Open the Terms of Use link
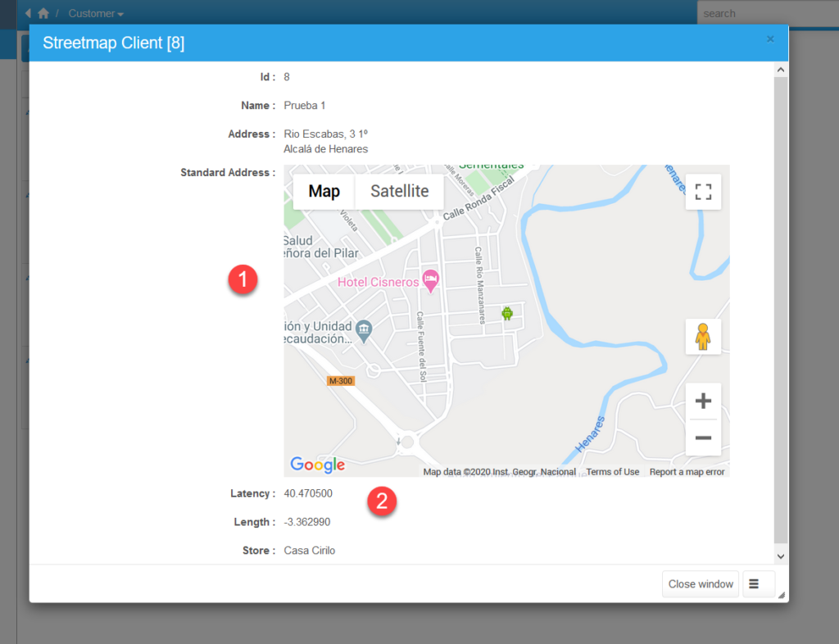 click(612, 471)
